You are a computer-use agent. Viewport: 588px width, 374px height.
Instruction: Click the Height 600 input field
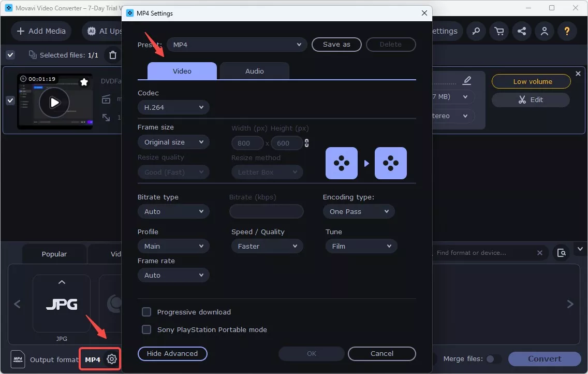point(287,143)
